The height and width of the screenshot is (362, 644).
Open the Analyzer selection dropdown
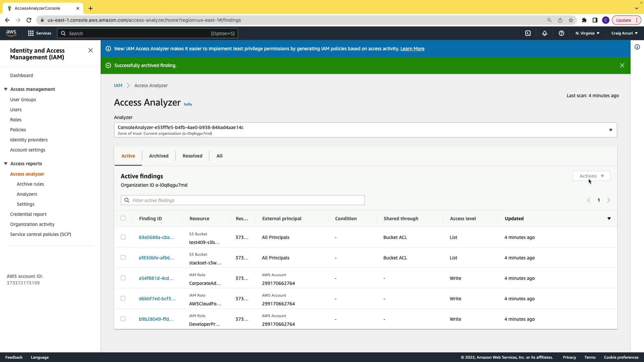[365, 130]
